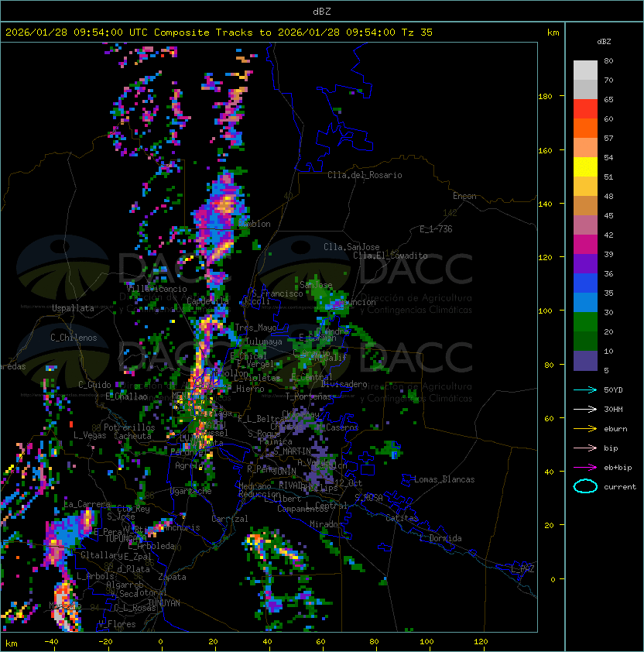Pick the mauve 42-45 dBZ swatch
This screenshot has width=644, height=652.
(585, 225)
